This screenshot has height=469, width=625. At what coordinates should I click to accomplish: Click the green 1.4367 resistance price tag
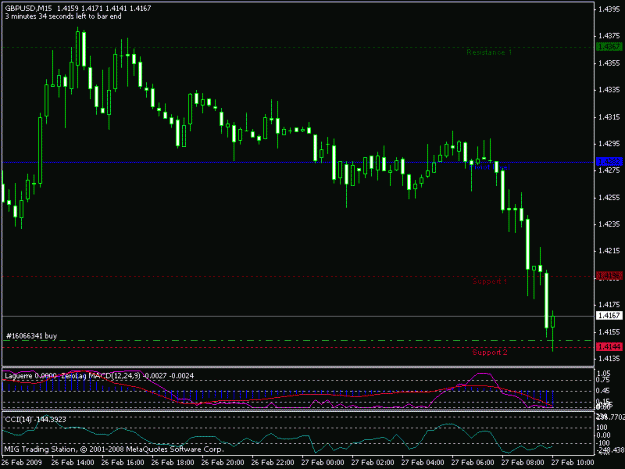point(609,47)
